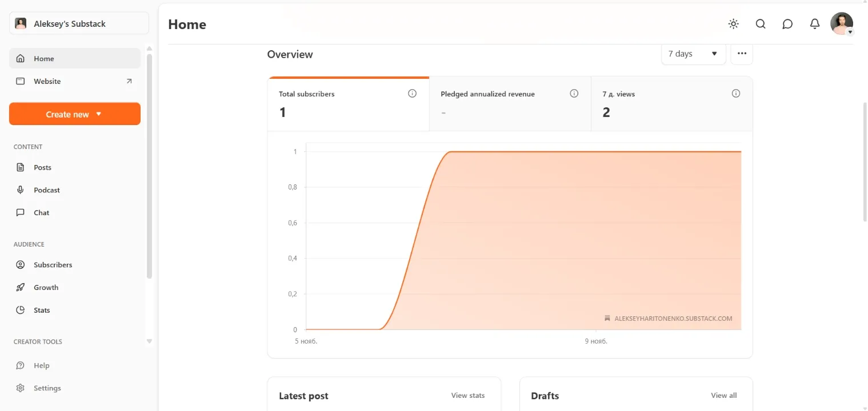This screenshot has height=411, width=868.
Task: Click the Subscribers person icon
Action: pyautogui.click(x=21, y=265)
